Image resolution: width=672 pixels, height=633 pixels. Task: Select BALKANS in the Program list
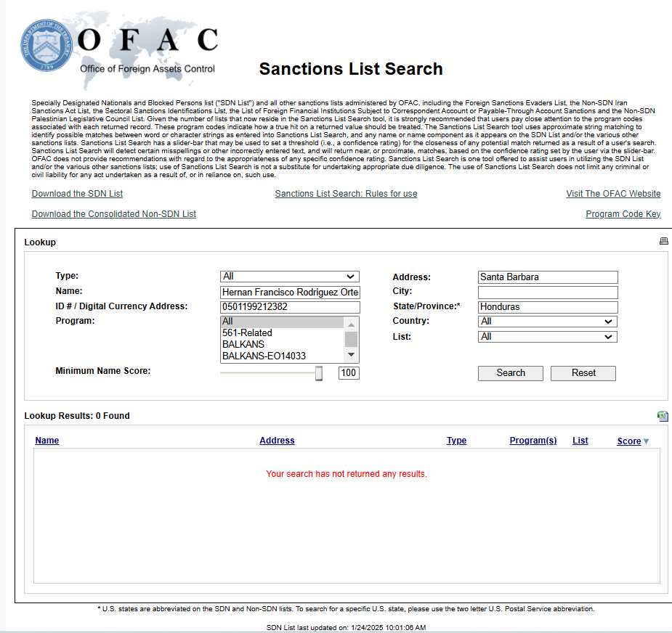pos(243,345)
